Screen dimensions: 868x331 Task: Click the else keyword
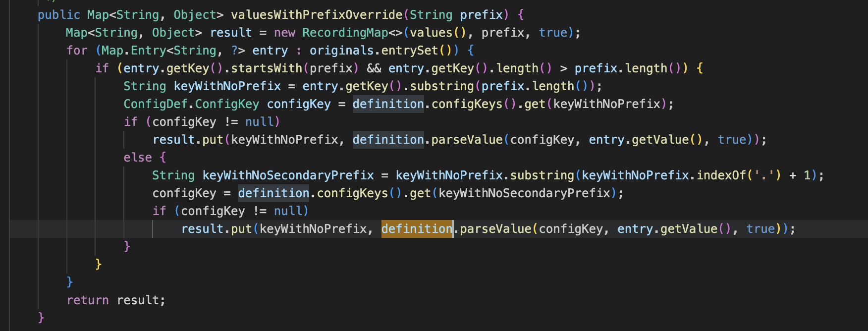point(138,158)
